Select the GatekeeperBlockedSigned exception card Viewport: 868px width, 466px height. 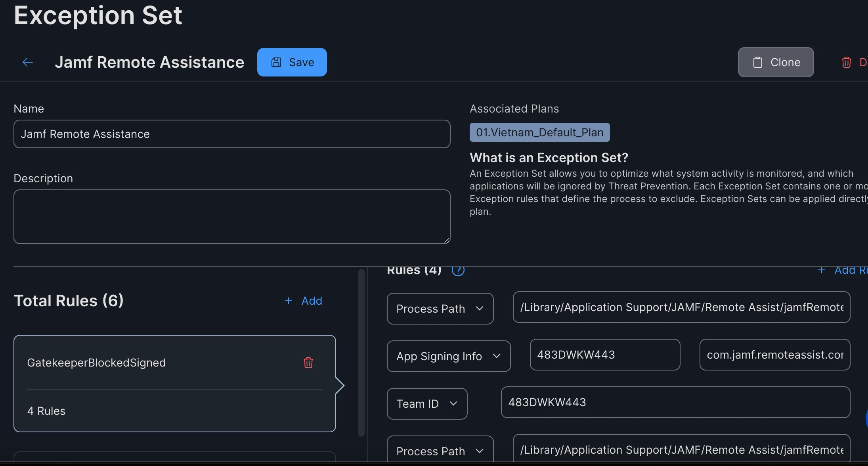pyautogui.click(x=175, y=384)
